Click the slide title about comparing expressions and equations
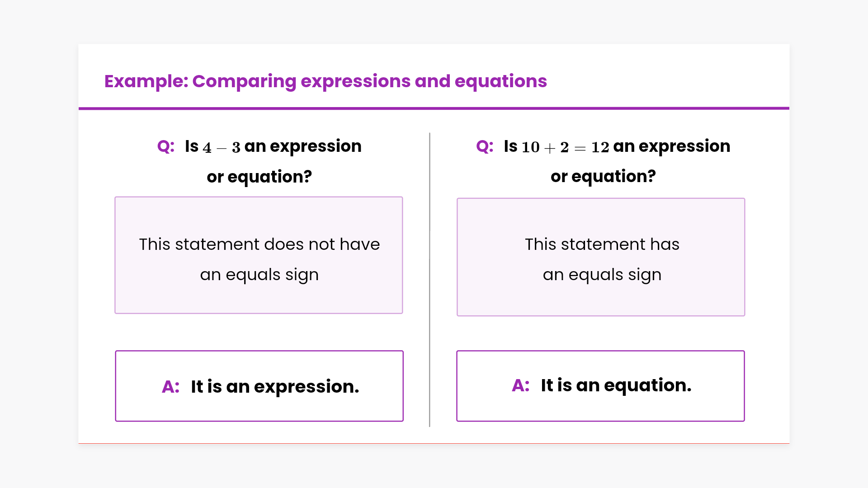The height and width of the screenshot is (488, 868). 325,81
